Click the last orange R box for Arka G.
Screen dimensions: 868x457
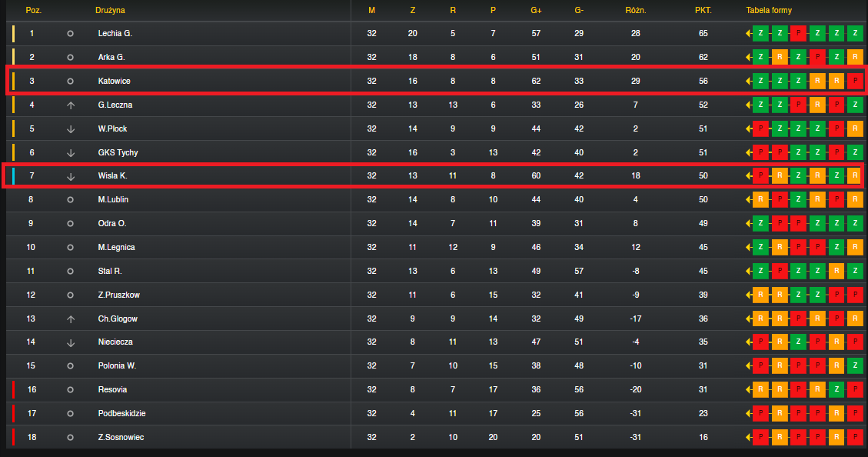click(x=855, y=57)
